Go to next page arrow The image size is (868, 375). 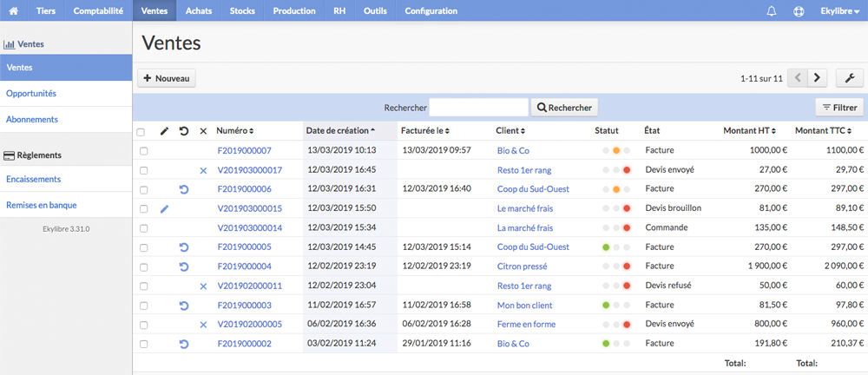(817, 78)
